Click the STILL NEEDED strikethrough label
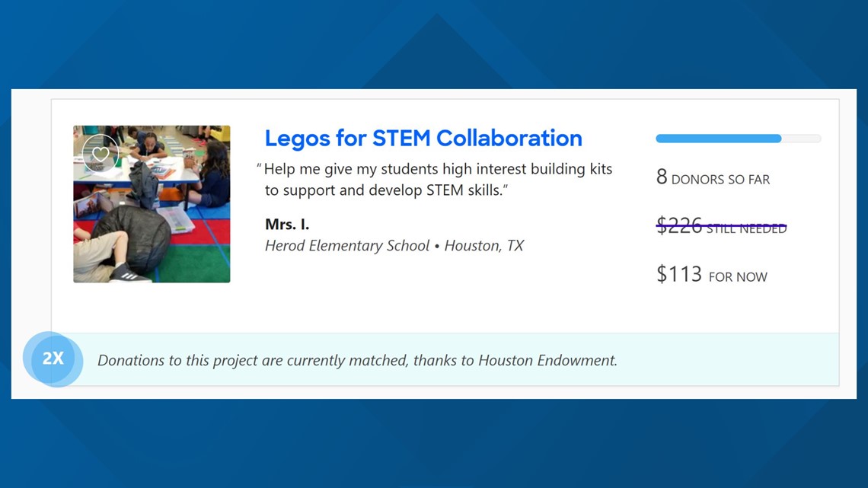This screenshot has width=868, height=488. pos(747,228)
